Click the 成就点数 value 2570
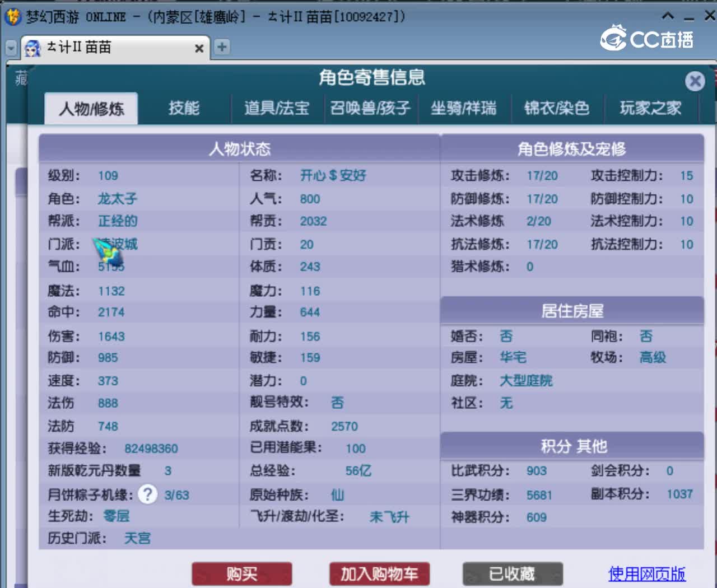 344,427
